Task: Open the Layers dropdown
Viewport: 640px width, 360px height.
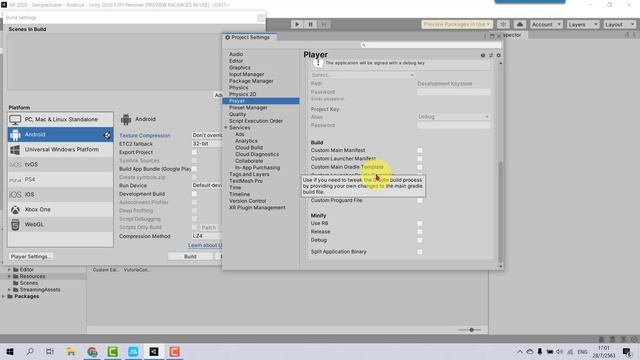Action: tap(582, 24)
